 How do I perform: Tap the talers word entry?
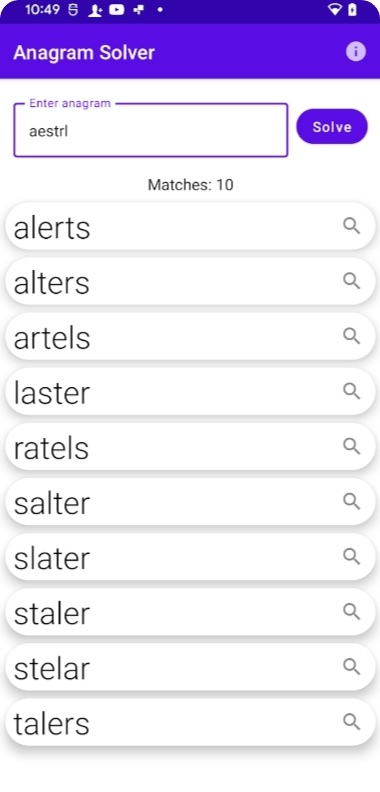pos(190,722)
